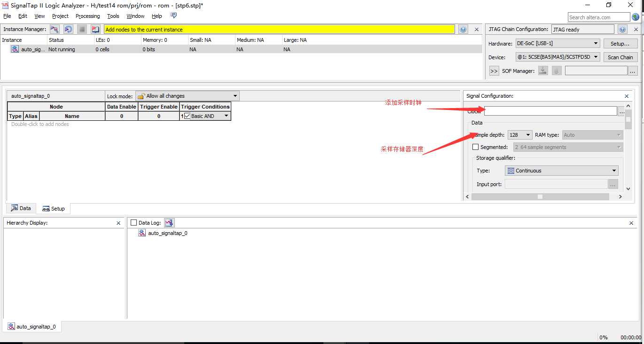Image resolution: width=644 pixels, height=344 pixels.
Task: Open the sample segments dropdown
Action: point(568,147)
